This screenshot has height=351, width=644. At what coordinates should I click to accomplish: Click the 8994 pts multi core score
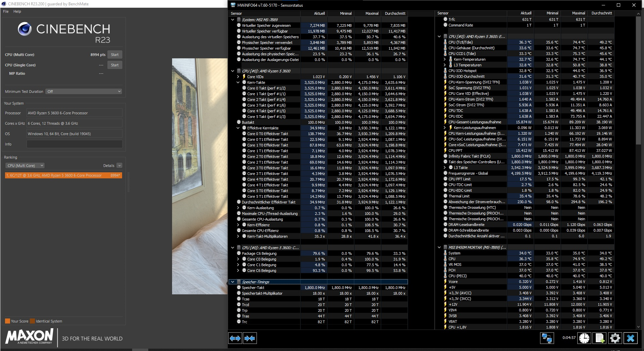tap(98, 55)
